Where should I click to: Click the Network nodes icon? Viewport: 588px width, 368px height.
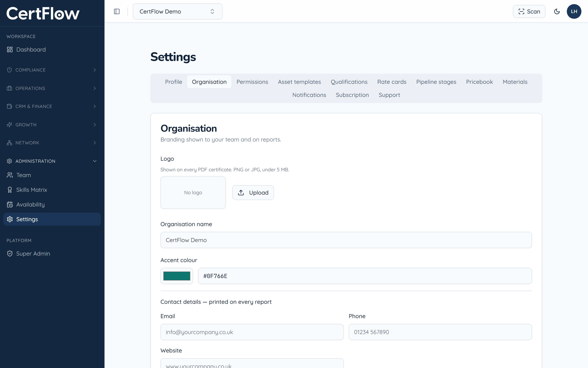[9, 143]
